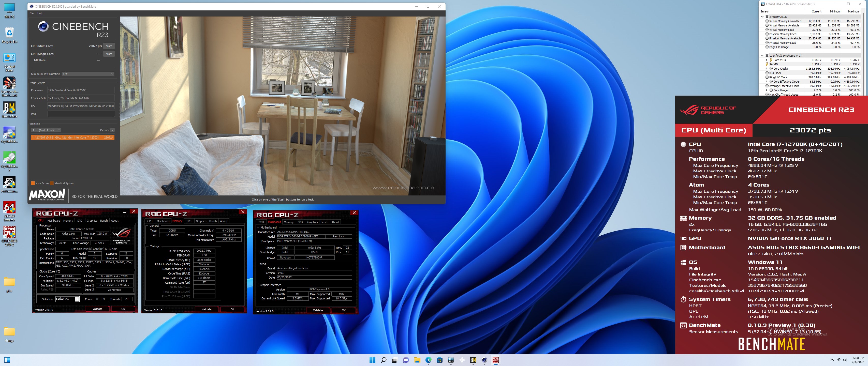Image resolution: width=868 pixels, height=366 pixels.
Task: Open network Wi-Fi status in system tray
Action: click(839, 360)
